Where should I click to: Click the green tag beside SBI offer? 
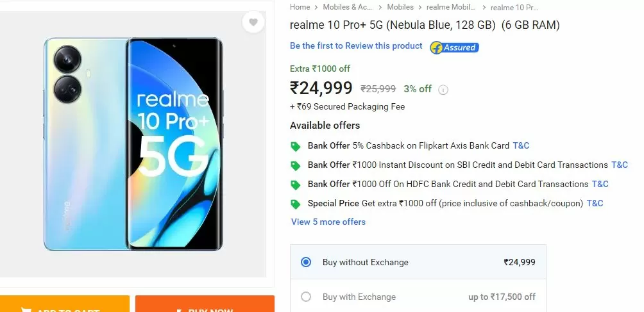point(296,165)
